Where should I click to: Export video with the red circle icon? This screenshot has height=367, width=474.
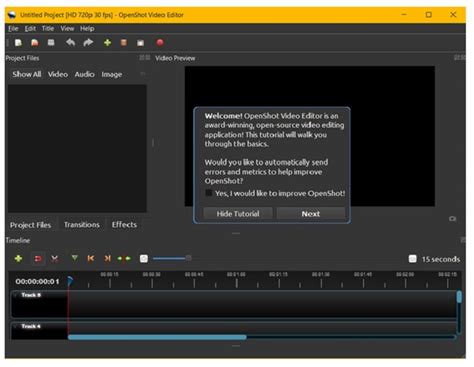160,42
